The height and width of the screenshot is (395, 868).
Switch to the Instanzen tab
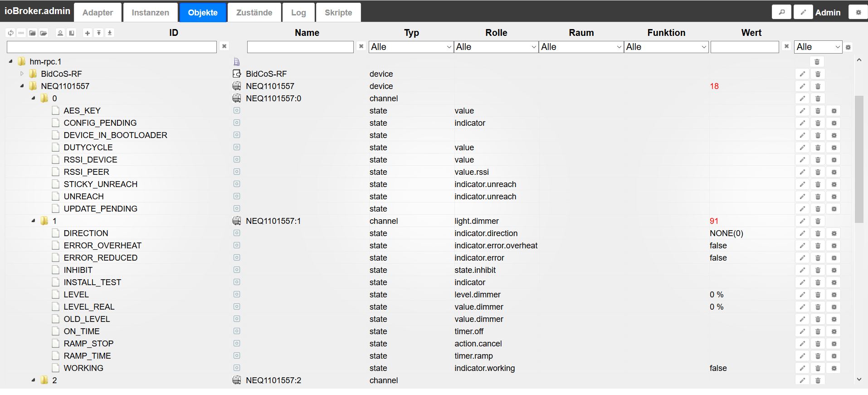[x=150, y=13]
